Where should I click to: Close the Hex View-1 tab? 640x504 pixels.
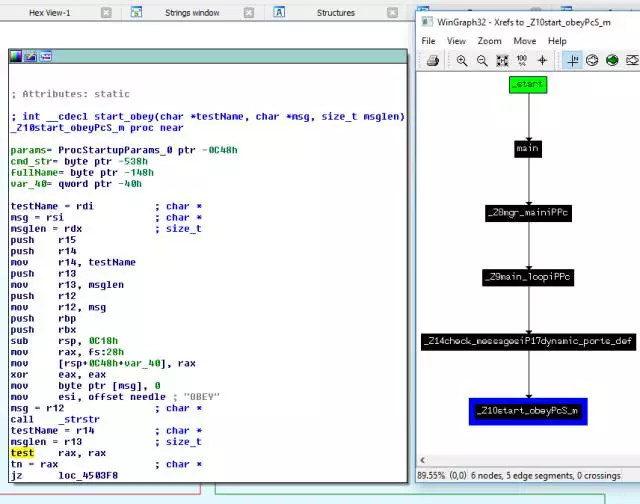[x=107, y=13]
